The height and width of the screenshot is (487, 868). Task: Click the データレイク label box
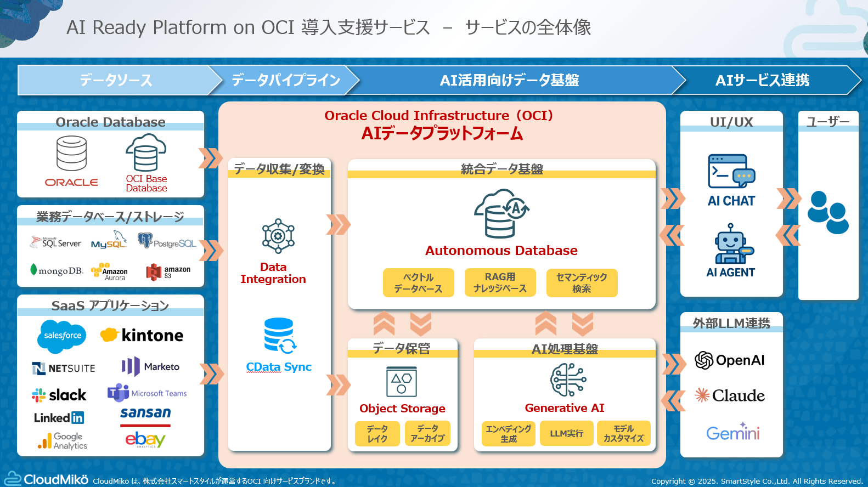click(377, 434)
